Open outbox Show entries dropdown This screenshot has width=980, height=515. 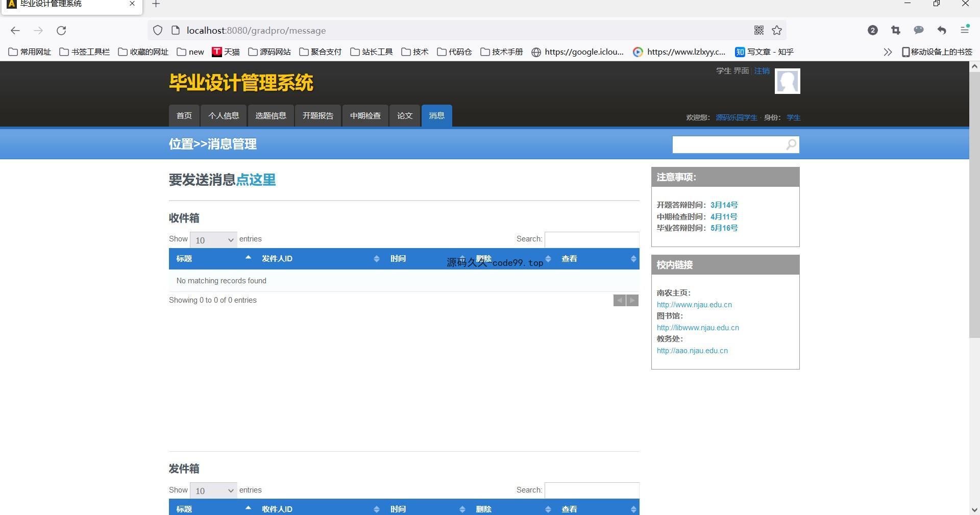pyautogui.click(x=213, y=491)
